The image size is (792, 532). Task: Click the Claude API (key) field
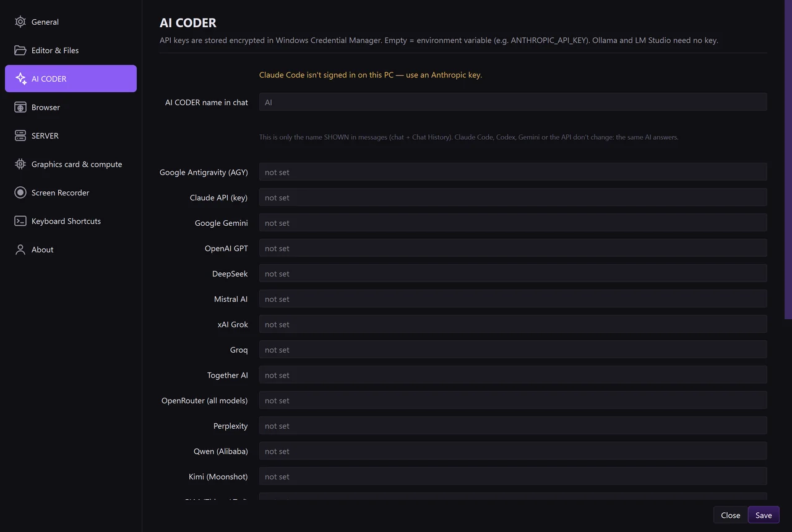513,197
